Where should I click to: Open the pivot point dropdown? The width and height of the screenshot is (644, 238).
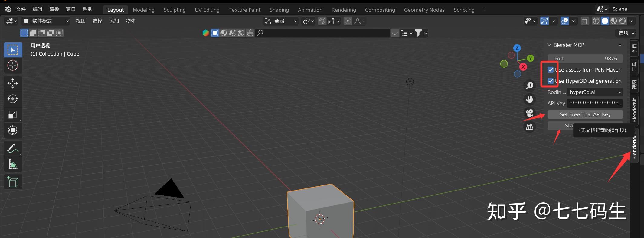[309, 21]
